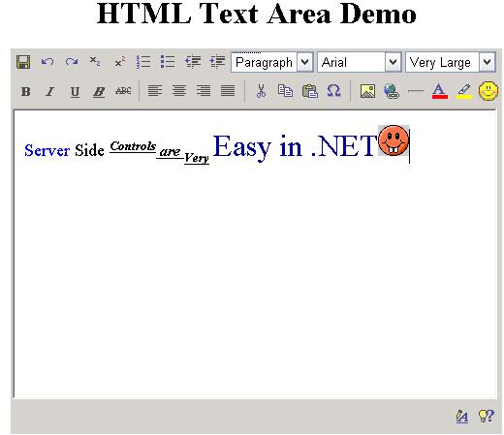Decrease indent with the outdent icon

point(193,62)
